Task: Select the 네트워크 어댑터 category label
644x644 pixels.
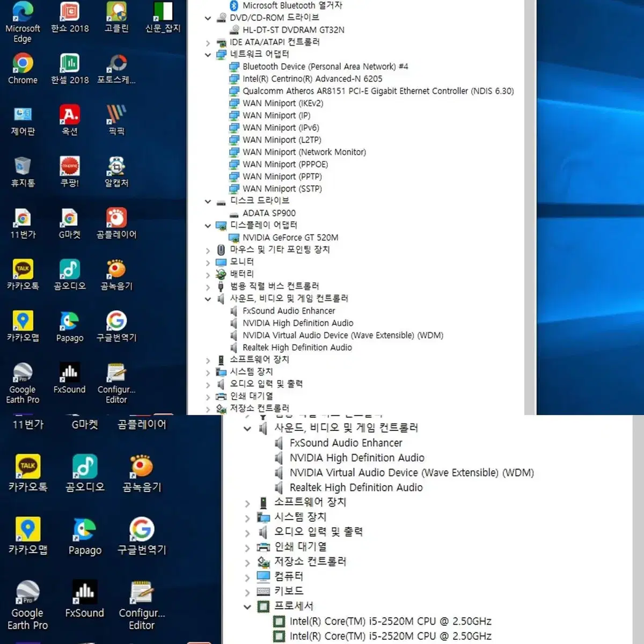Action: pyautogui.click(x=259, y=54)
